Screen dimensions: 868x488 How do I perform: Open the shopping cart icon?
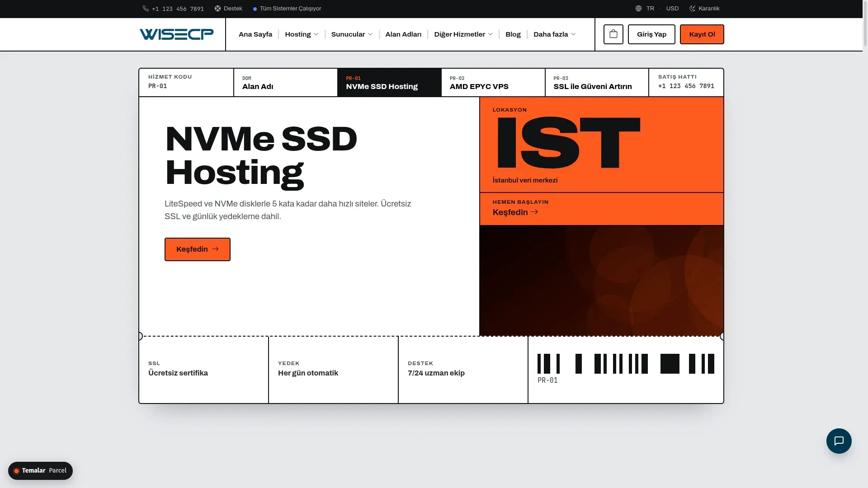pos(613,34)
